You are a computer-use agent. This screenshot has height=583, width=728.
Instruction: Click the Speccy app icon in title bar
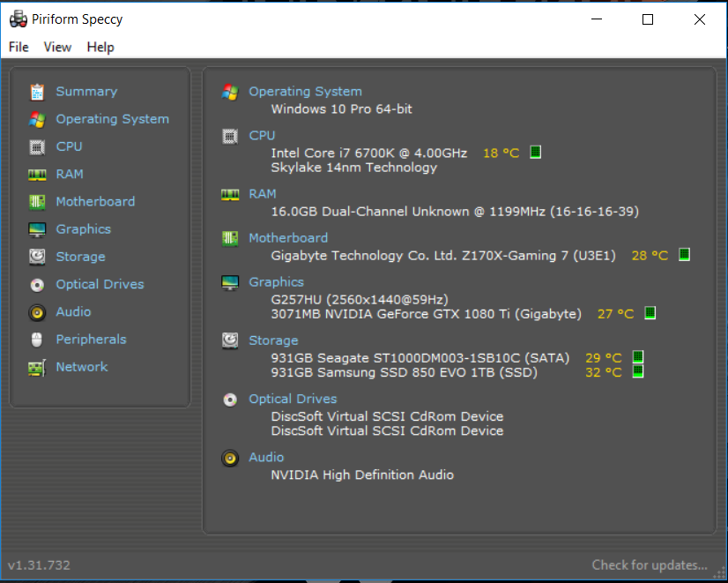(x=19, y=19)
